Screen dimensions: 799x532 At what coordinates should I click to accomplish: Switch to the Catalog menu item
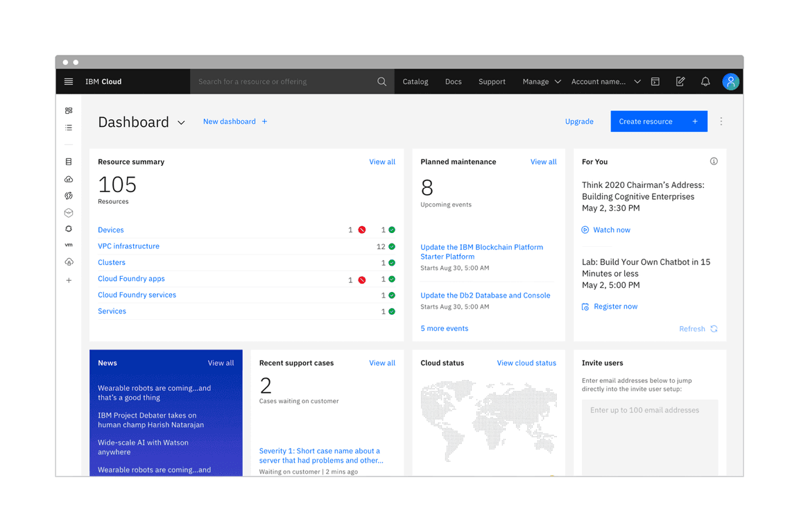(x=415, y=81)
